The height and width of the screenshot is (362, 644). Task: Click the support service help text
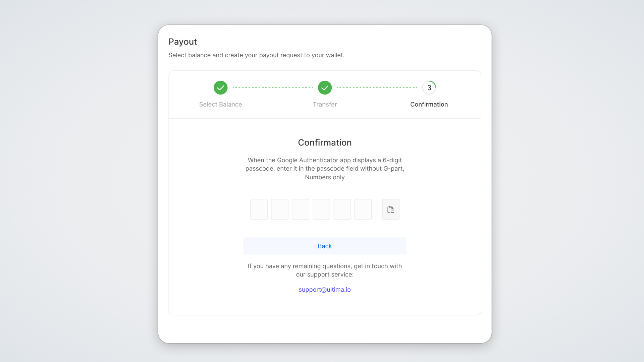click(x=325, y=270)
